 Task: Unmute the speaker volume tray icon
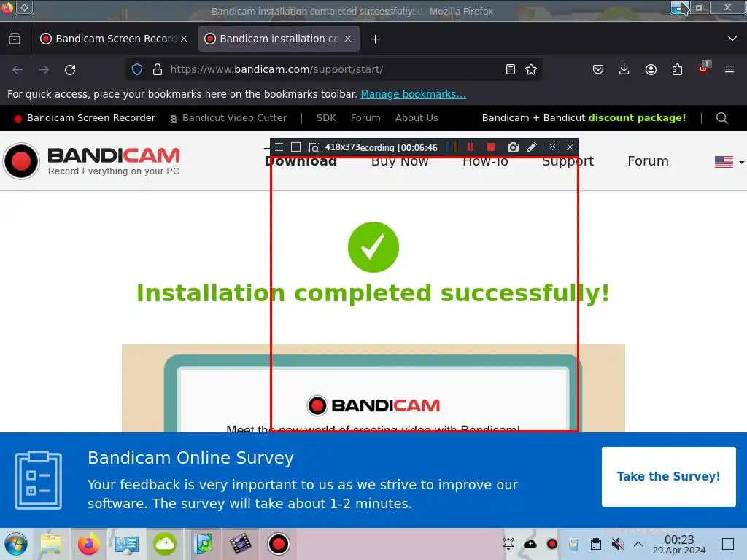pos(617,544)
